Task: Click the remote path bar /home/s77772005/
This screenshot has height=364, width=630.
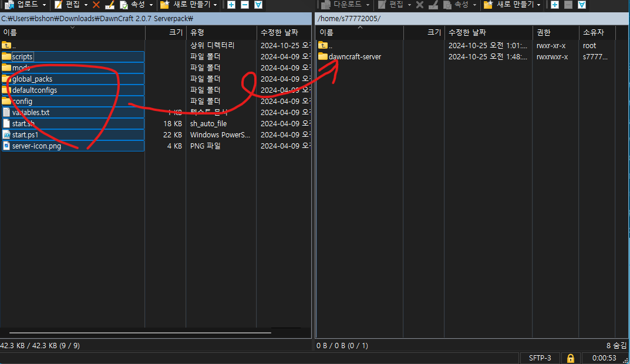Action: tap(473, 18)
